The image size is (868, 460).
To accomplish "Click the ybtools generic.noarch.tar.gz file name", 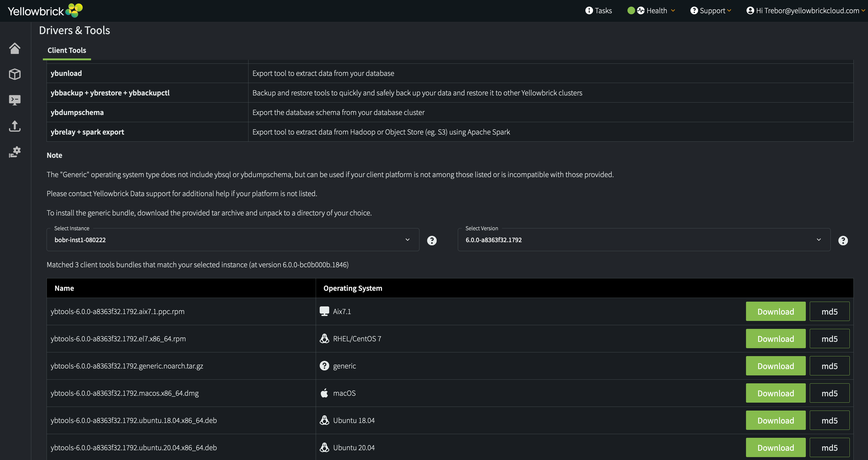I will [x=127, y=366].
